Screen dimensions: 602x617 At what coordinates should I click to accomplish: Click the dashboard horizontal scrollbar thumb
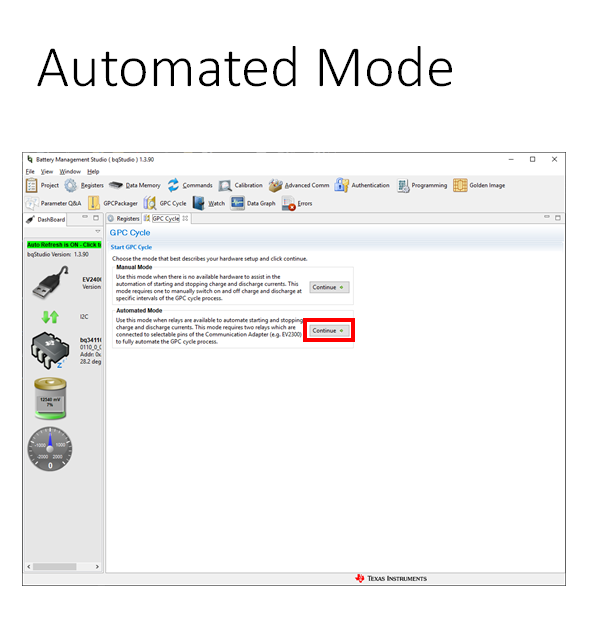pyautogui.click(x=54, y=567)
